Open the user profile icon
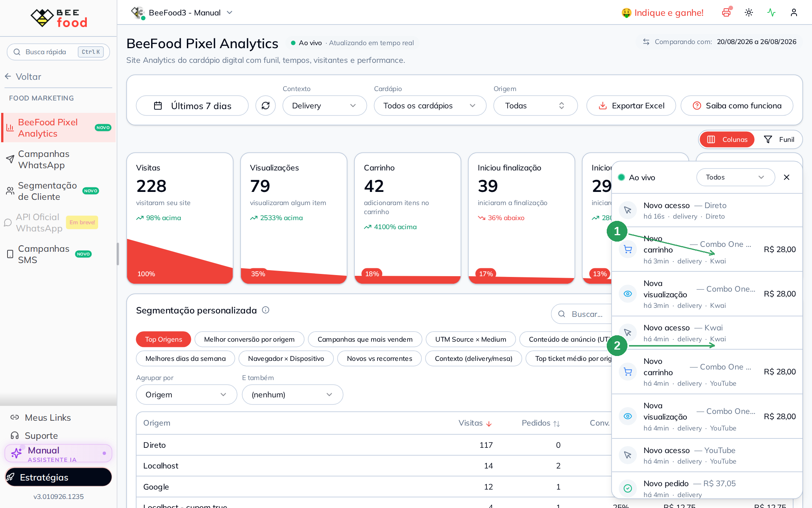The image size is (812, 508). 794,12
